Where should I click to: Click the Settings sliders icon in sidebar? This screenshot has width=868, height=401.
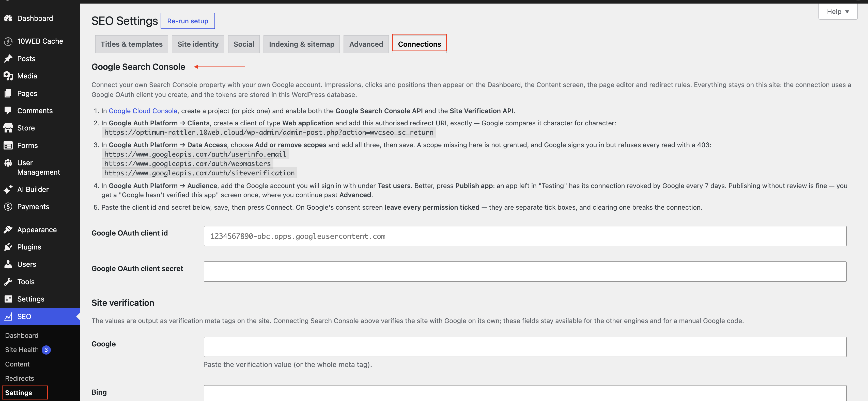[8, 299]
